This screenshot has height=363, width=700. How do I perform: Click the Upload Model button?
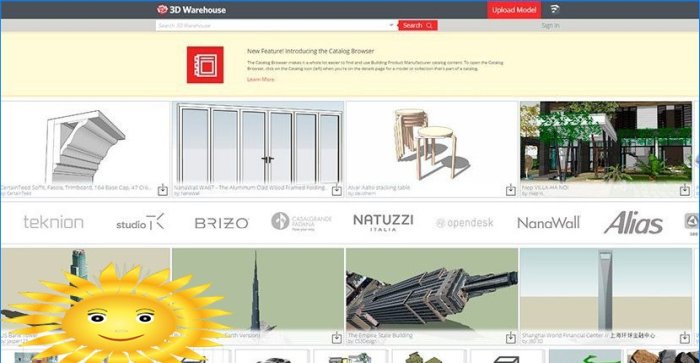coord(514,9)
